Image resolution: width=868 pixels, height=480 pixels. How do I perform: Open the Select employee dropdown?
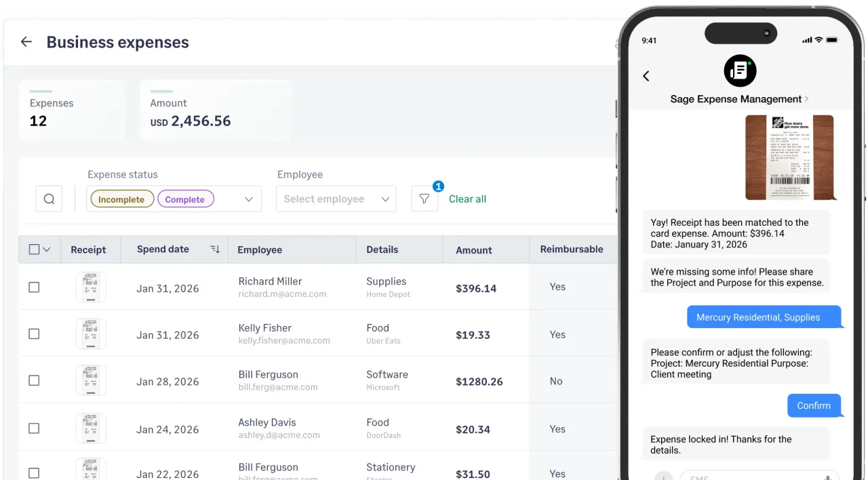pyautogui.click(x=336, y=199)
